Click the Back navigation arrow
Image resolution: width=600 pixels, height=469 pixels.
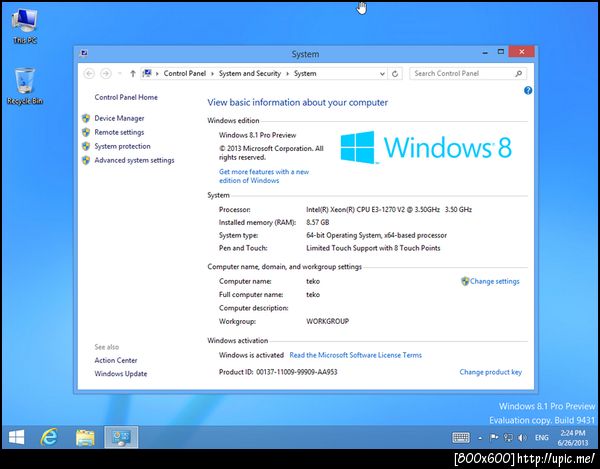point(89,73)
